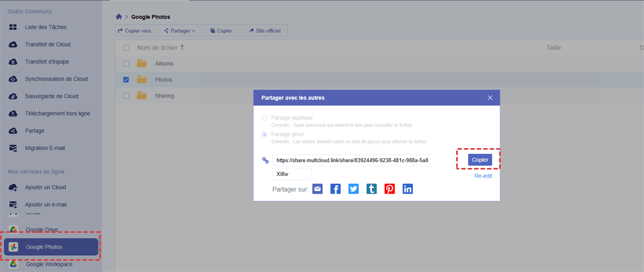Viewport: 644px width, 272px height.
Task: Copy the share link with Copier button
Action: (480, 160)
